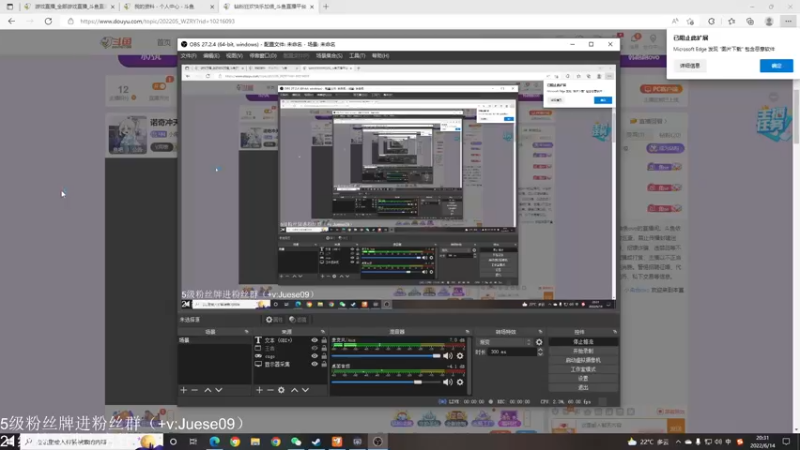Move scene up in scenes list
800x450 pixels.
pyautogui.click(x=208, y=390)
